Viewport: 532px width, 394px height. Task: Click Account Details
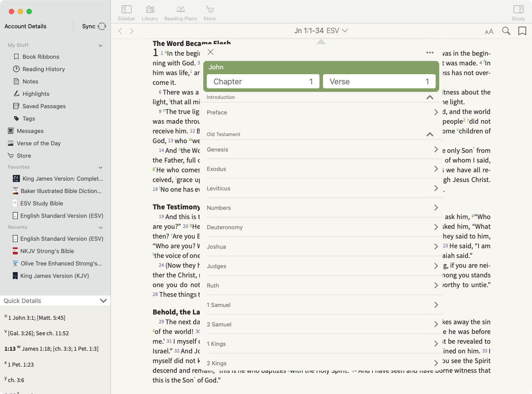[x=25, y=26]
